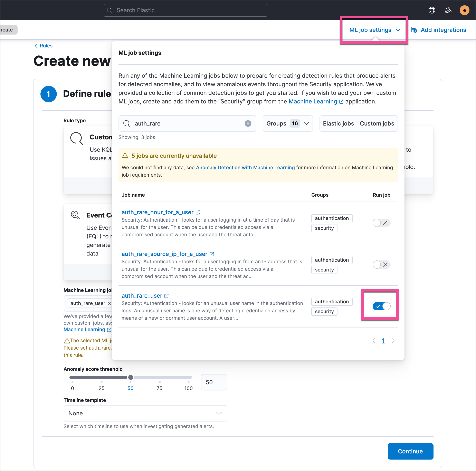Select the Elastic jobs tab
This screenshot has height=471, width=476.
[x=338, y=123]
